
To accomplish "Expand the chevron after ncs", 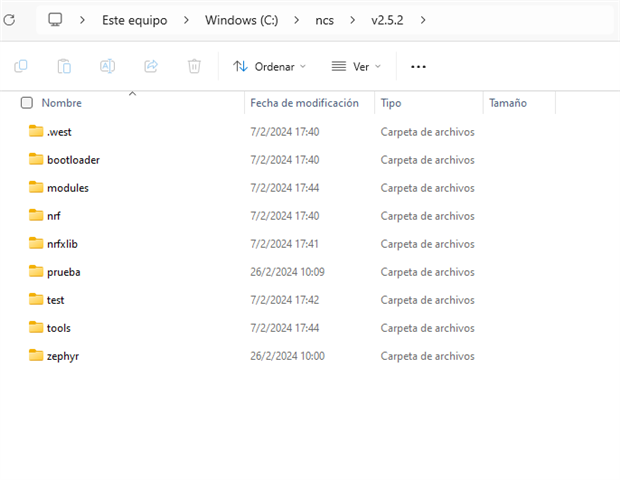I will [352, 20].
